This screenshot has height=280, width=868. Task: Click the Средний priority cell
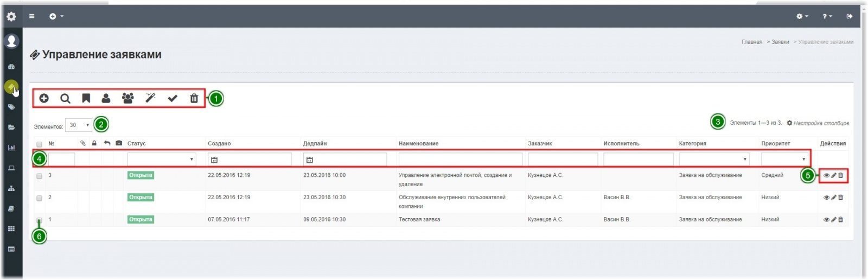(x=772, y=175)
